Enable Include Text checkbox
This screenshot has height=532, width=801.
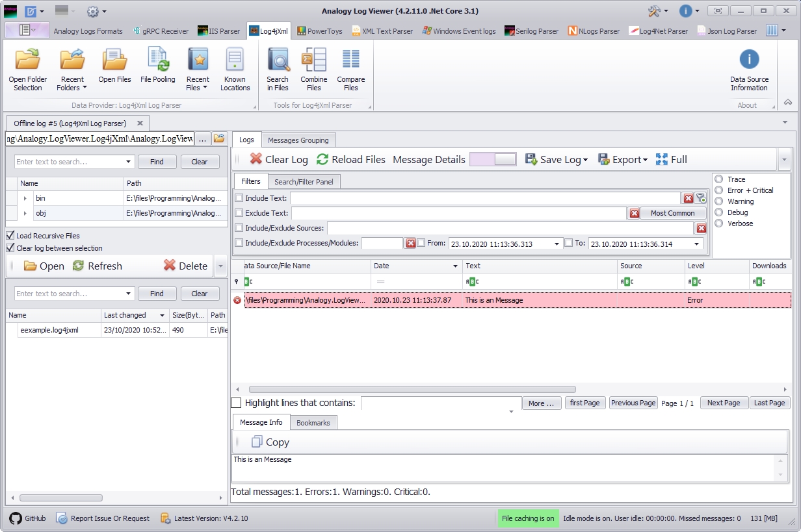[x=239, y=198]
